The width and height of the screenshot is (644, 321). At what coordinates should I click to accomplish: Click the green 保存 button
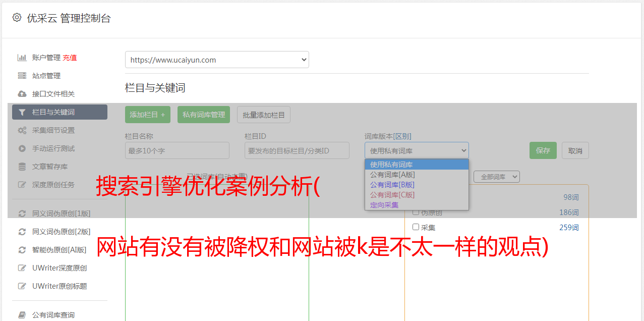click(543, 150)
